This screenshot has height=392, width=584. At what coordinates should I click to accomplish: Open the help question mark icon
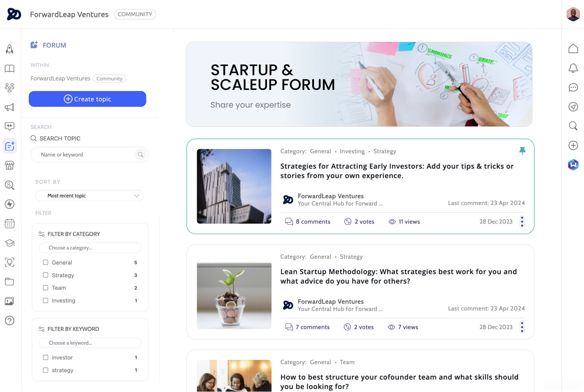pos(9,321)
